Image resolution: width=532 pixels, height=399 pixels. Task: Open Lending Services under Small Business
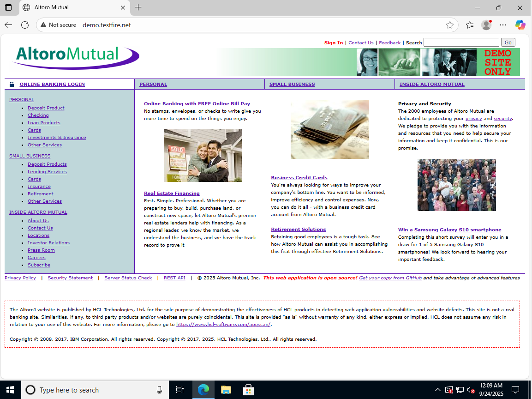point(47,172)
